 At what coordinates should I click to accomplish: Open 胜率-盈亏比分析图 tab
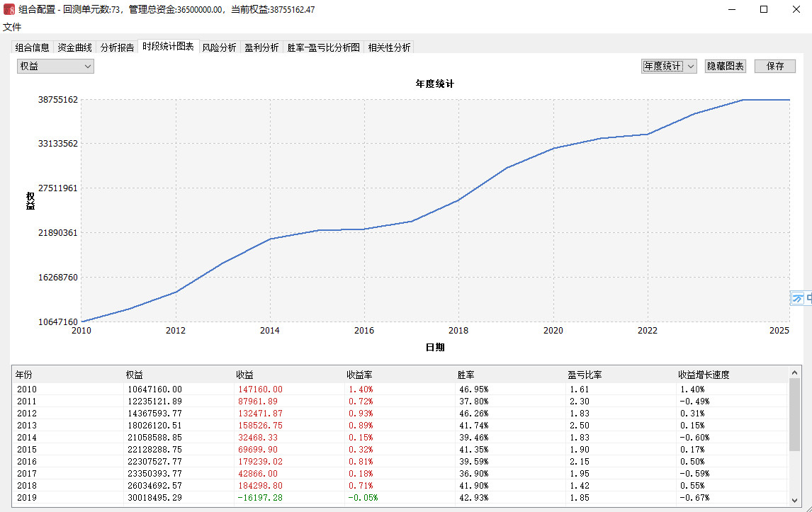point(324,47)
